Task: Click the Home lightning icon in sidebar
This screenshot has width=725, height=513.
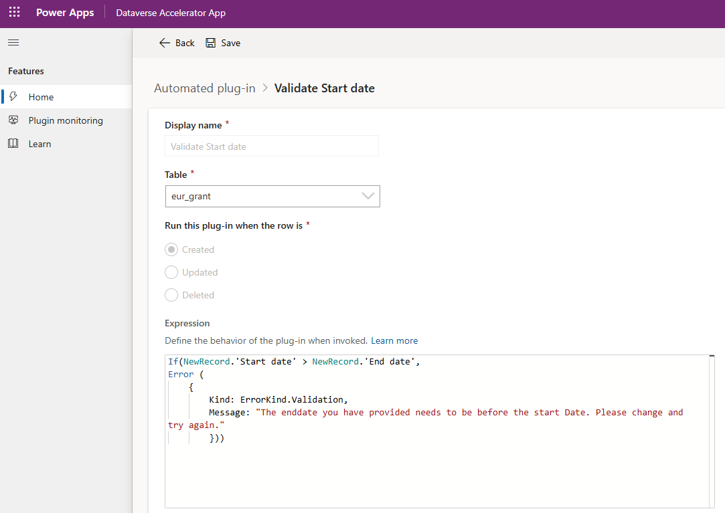Action: tap(13, 97)
